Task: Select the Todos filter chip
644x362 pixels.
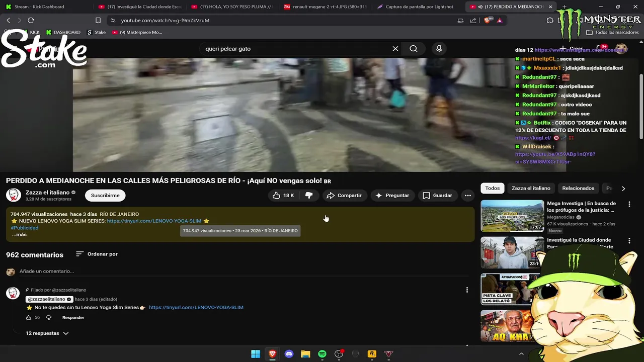Action: 493,188
